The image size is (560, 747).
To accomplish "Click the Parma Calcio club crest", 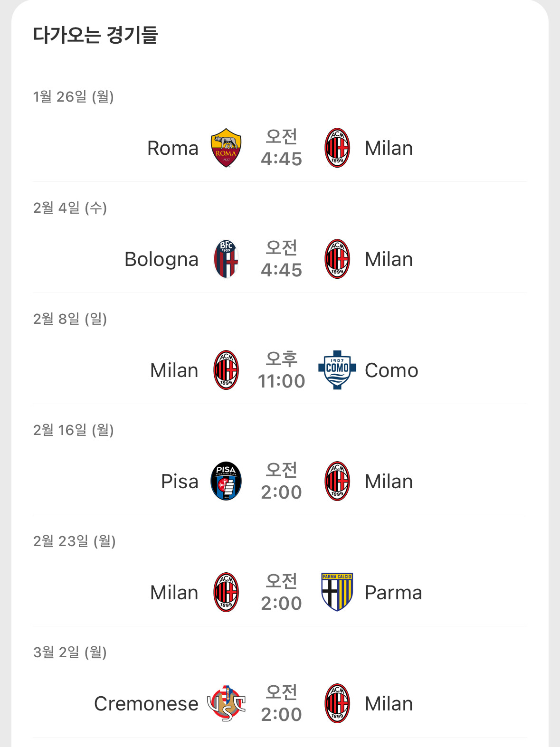I will (337, 592).
